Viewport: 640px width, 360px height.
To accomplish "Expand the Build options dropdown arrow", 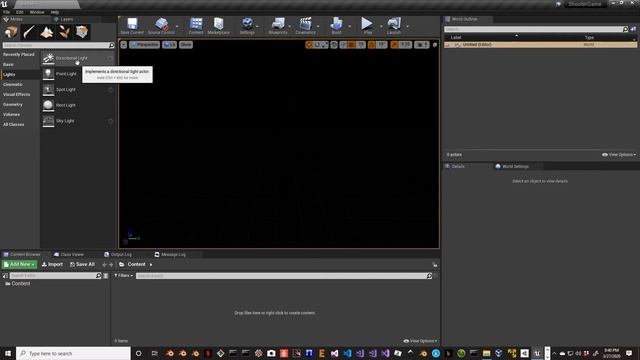I will pos(350,27).
